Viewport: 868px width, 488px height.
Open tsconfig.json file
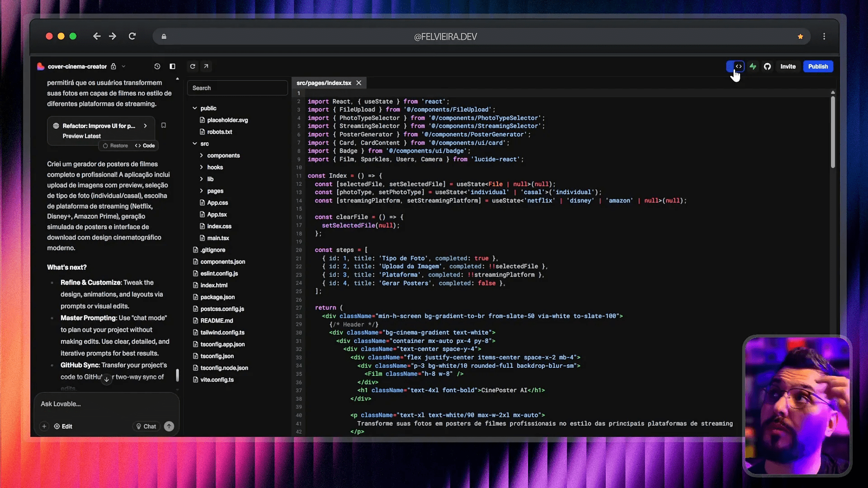(x=217, y=356)
